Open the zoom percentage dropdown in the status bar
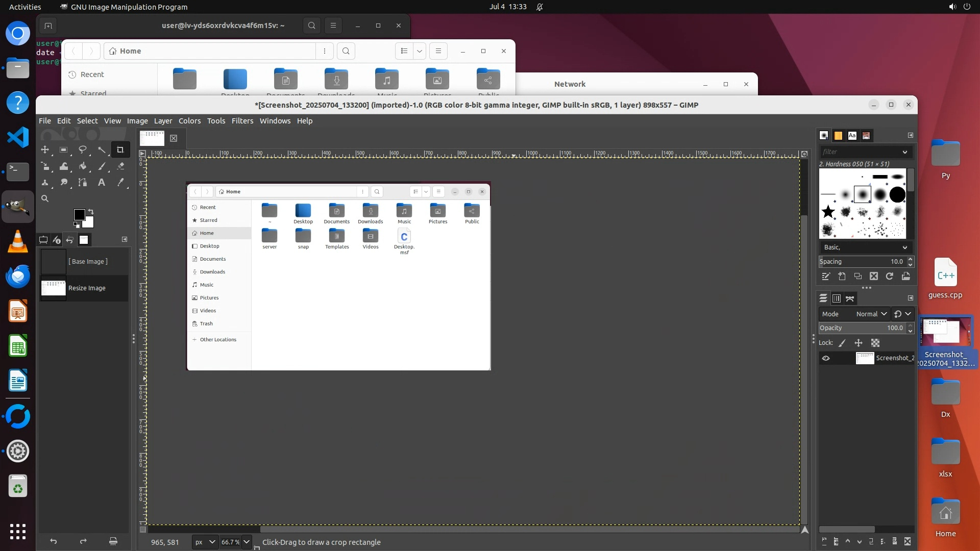 tap(246, 542)
